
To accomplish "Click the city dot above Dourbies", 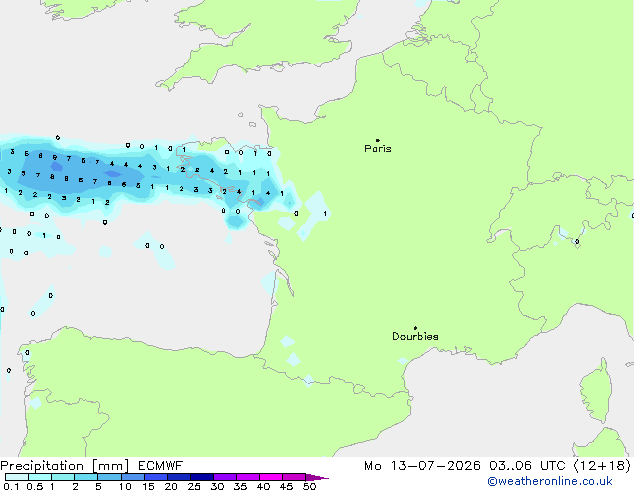I will pos(415,328).
